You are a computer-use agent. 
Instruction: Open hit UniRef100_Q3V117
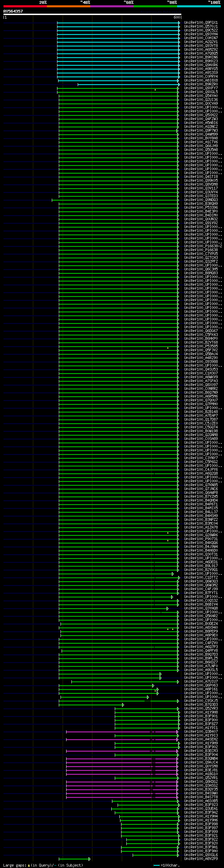click(x=201, y=188)
